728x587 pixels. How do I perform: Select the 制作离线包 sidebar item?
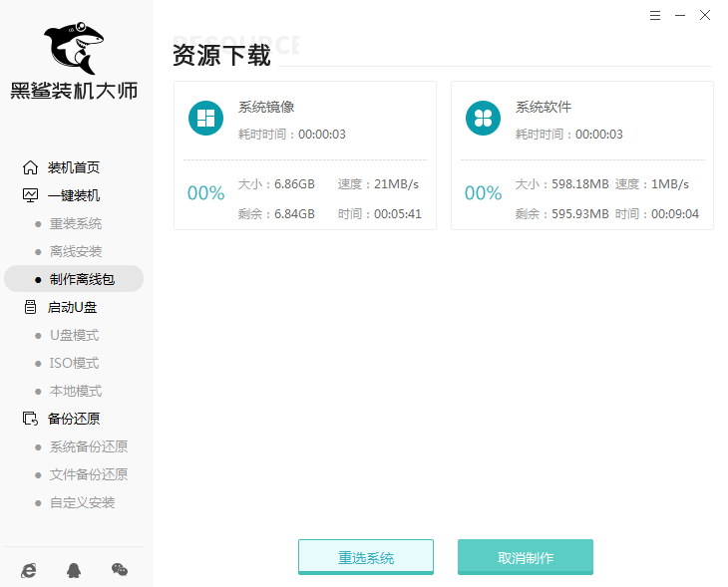pyautogui.click(x=82, y=279)
